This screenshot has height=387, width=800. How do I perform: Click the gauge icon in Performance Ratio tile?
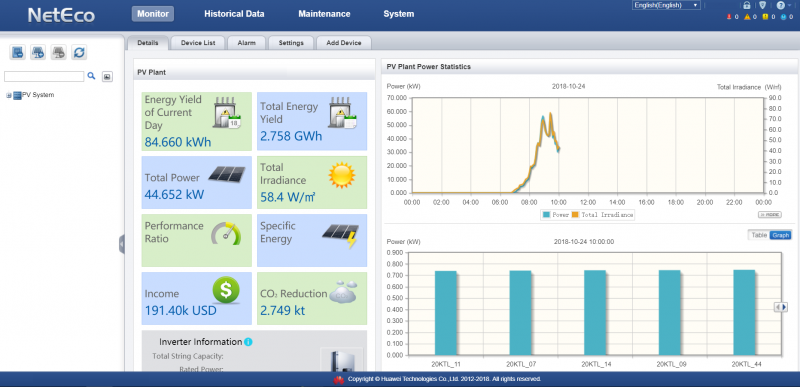tap(226, 233)
